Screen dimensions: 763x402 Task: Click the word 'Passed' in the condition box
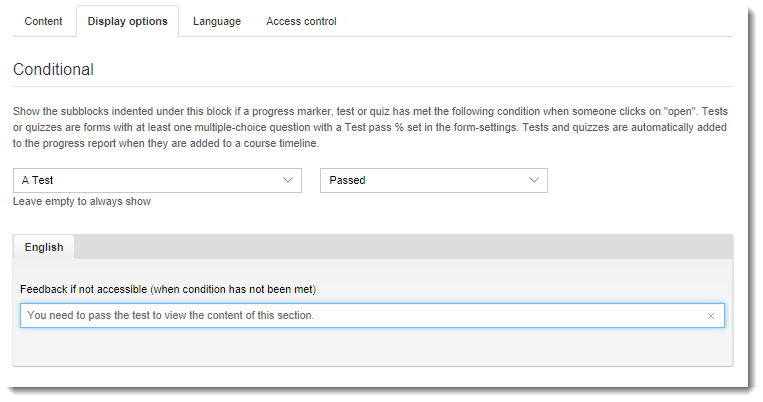pyautogui.click(x=347, y=180)
